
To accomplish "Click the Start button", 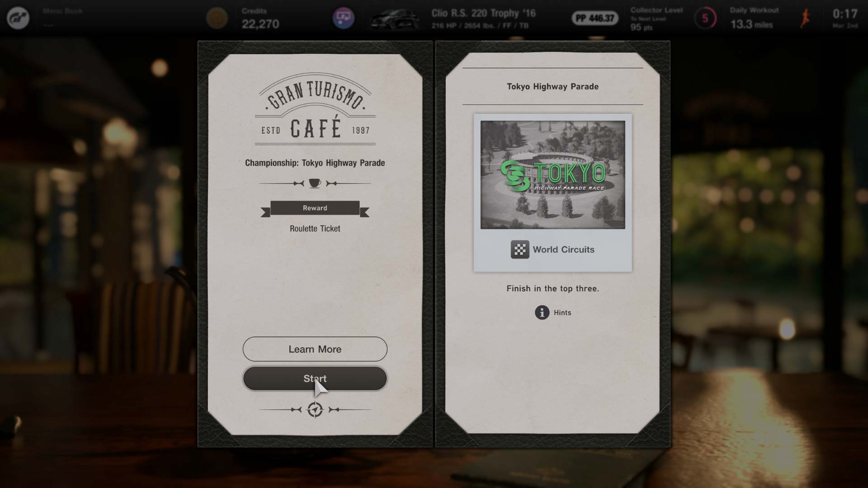I will (x=315, y=378).
